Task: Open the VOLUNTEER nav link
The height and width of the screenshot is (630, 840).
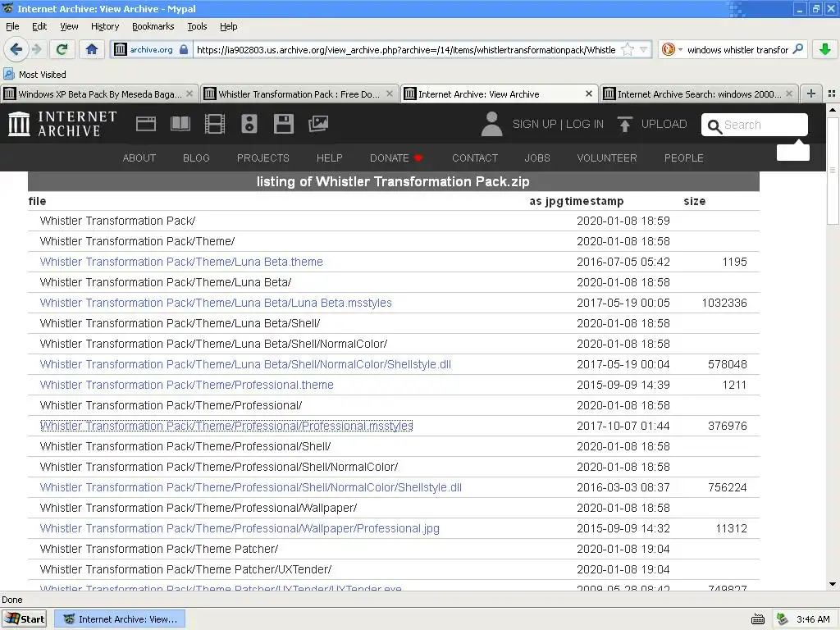Action: (x=607, y=158)
